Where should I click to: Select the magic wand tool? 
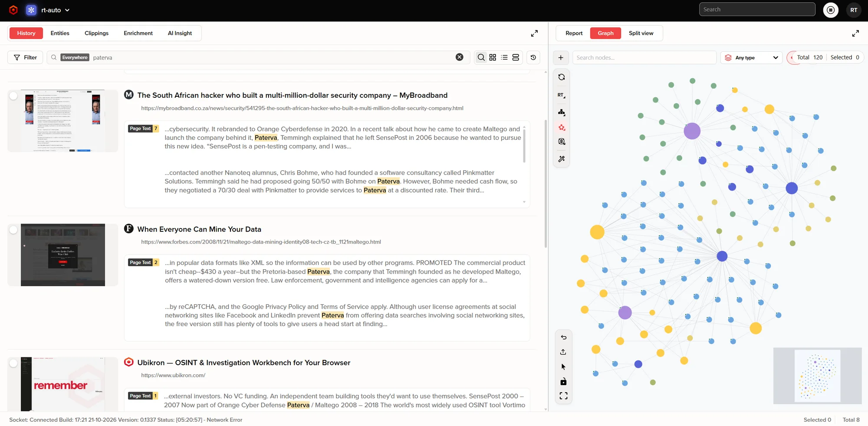[x=562, y=159]
